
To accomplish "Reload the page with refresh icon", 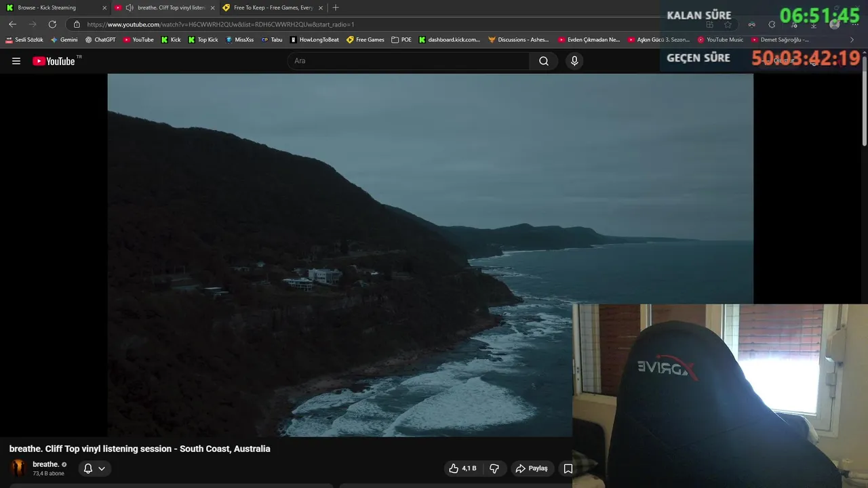I will (52, 24).
